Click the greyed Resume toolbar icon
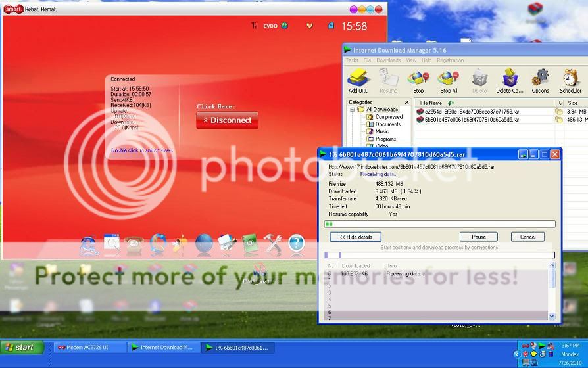Viewport: 588px width, 368px height. [x=388, y=81]
